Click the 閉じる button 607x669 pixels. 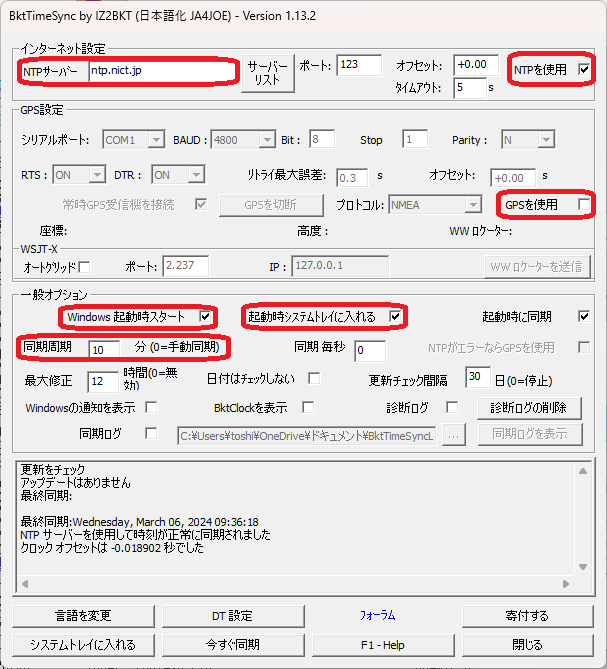coord(527,645)
